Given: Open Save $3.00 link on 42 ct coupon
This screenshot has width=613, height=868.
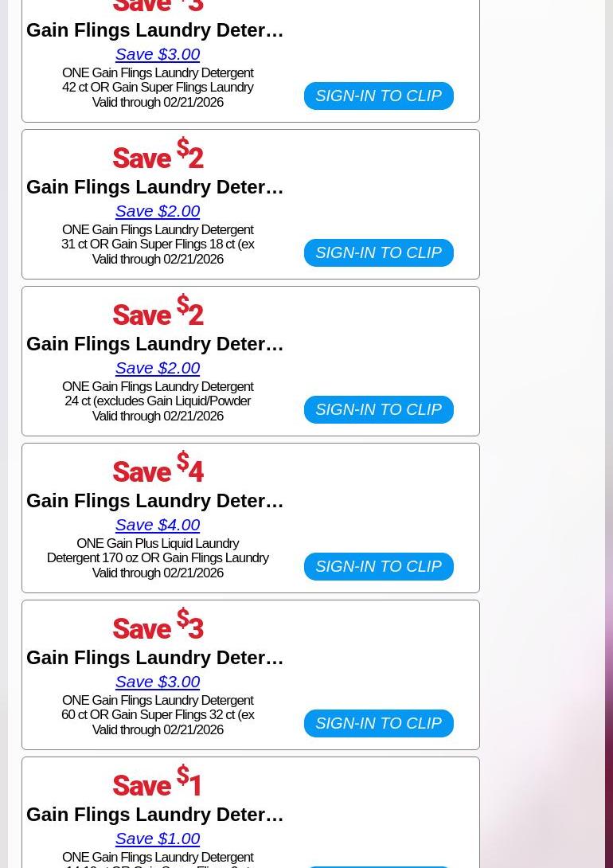Looking at the screenshot, I should click(158, 54).
